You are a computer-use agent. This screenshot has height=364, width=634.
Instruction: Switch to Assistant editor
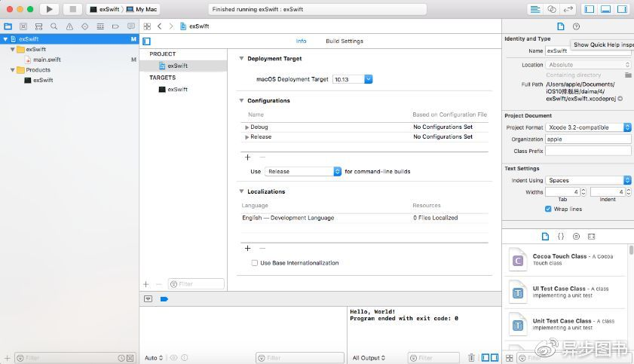click(552, 9)
